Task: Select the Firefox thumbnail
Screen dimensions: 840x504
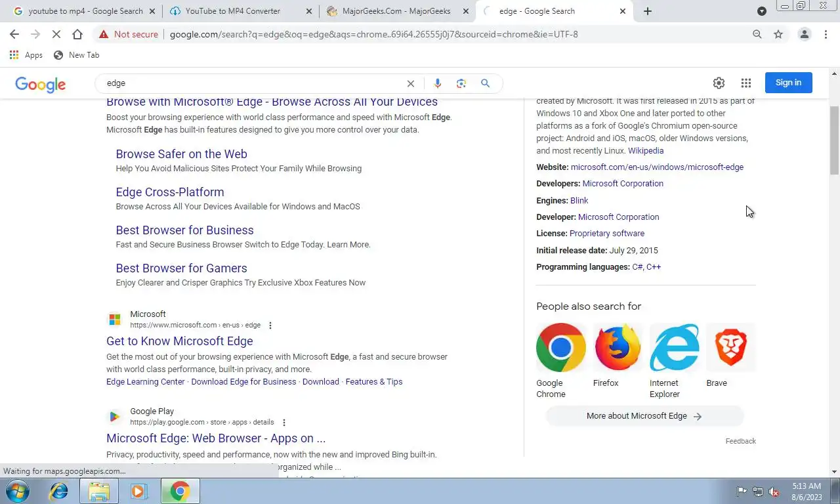Action: (x=618, y=347)
